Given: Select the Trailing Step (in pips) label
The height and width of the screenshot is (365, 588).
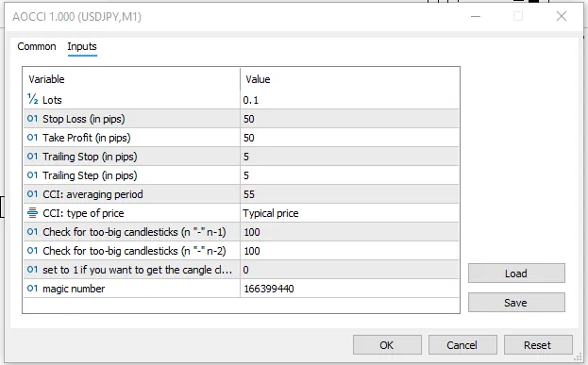Looking at the screenshot, I should click(90, 175).
